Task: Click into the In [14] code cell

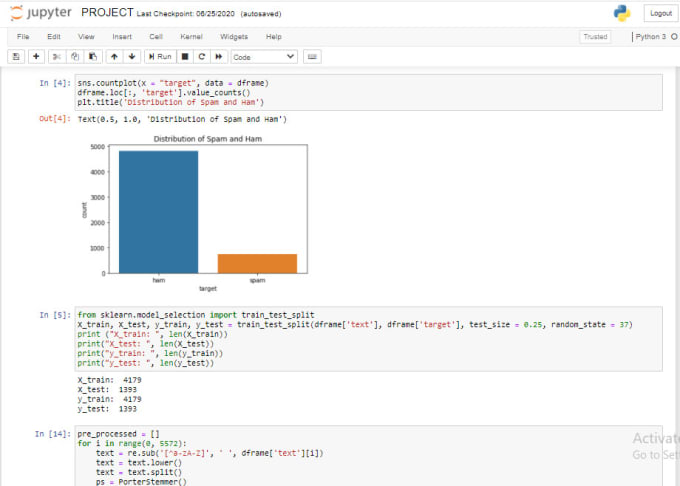Action: click(x=369, y=456)
